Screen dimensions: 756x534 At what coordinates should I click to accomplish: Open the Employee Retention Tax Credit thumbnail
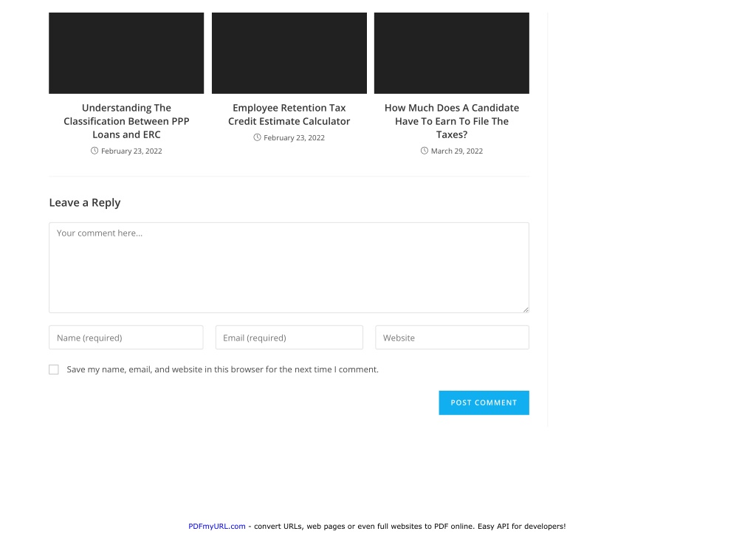click(x=289, y=53)
